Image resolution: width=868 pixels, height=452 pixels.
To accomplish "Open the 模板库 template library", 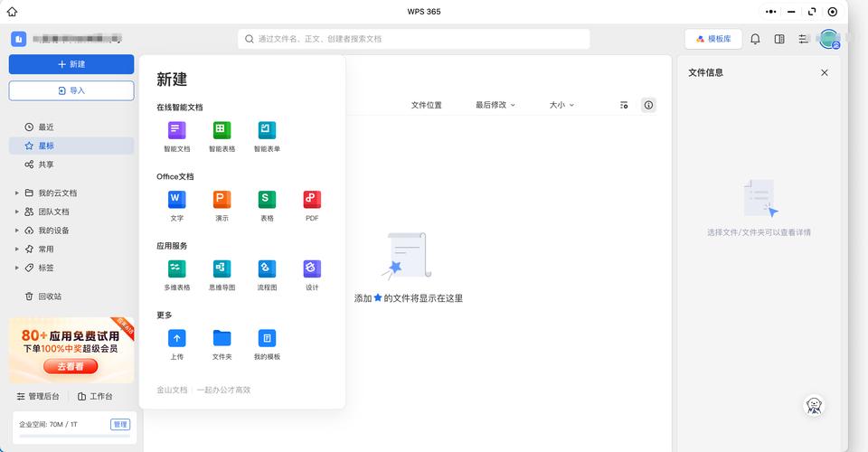I will point(713,39).
